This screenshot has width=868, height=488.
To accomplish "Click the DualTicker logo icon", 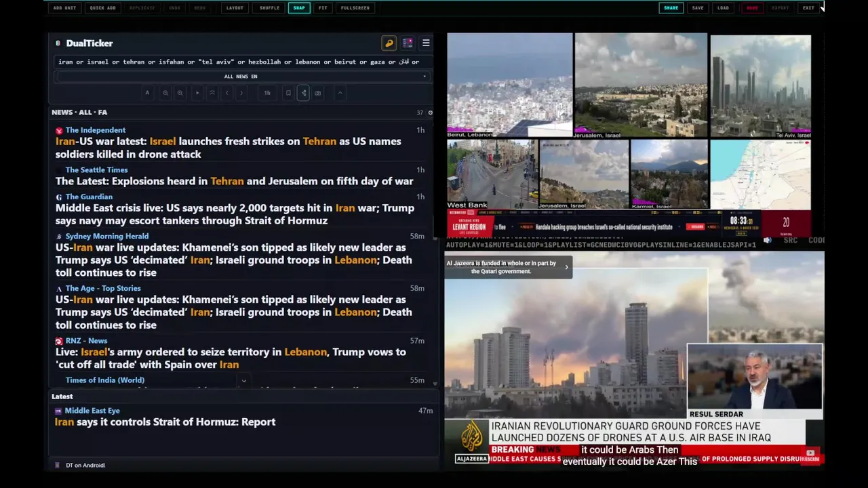I will click(x=58, y=43).
